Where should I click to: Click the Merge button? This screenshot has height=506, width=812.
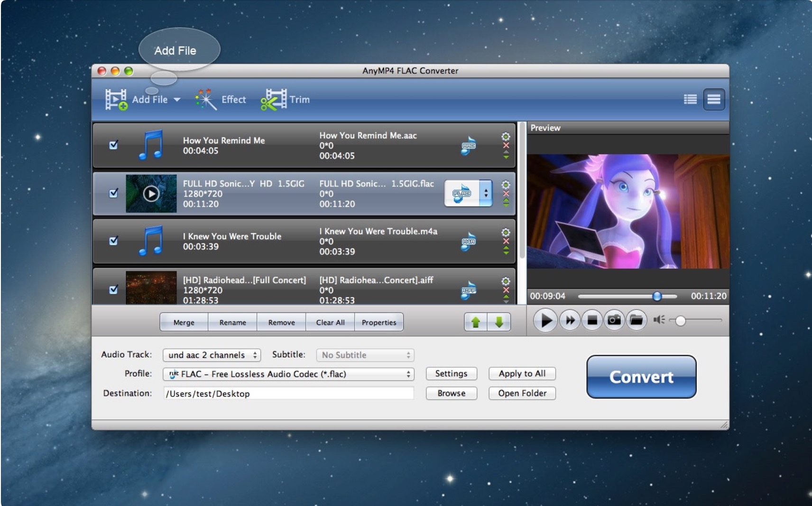pos(184,322)
